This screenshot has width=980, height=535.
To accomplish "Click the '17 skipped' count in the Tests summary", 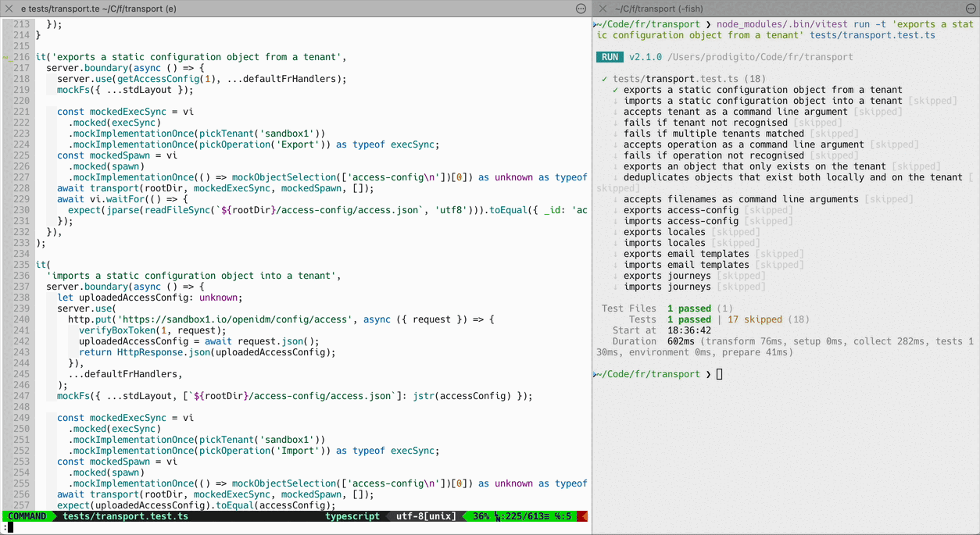I will point(755,319).
